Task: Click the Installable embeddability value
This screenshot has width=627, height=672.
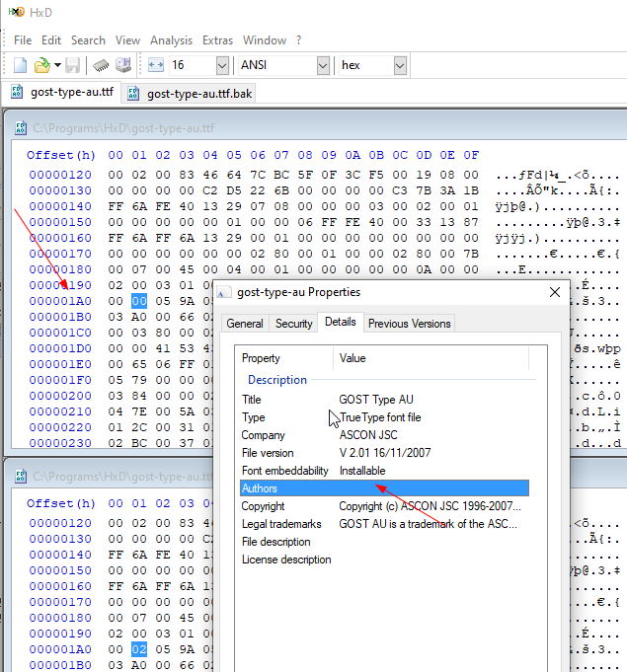Action: click(362, 471)
